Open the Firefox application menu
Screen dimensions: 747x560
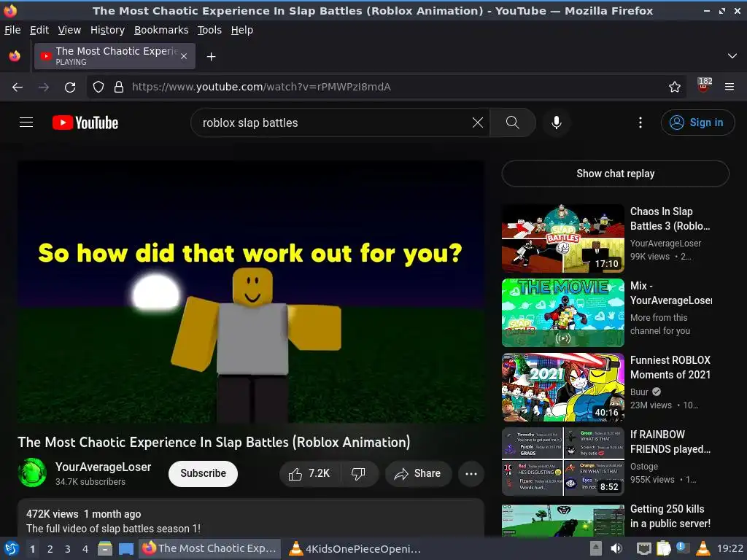point(729,87)
